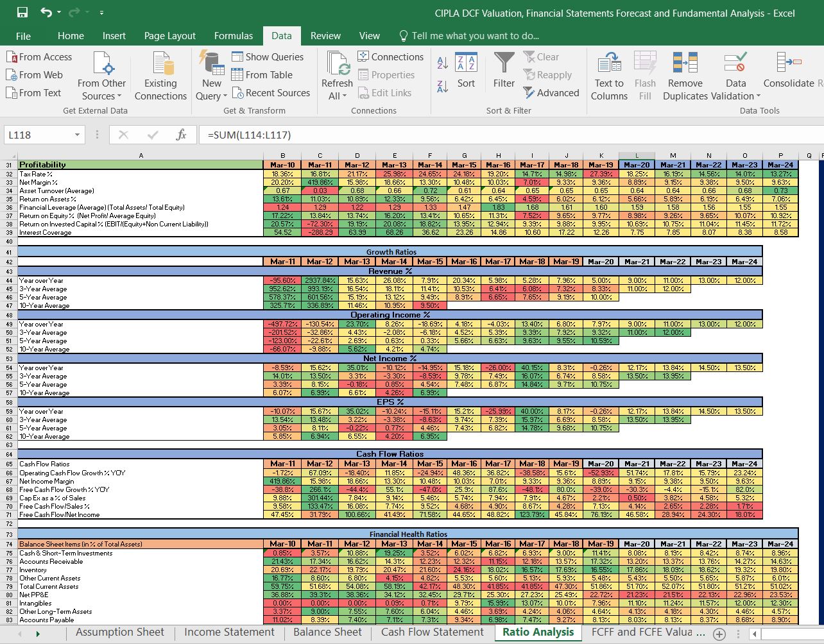
Task: Click the Save icon in quick access toolbar
Action: [x=22, y=12]
